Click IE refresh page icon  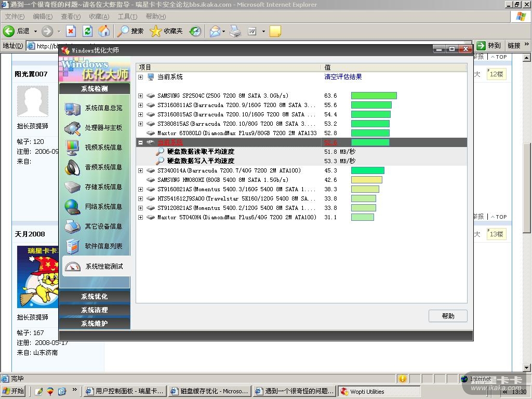87,31
